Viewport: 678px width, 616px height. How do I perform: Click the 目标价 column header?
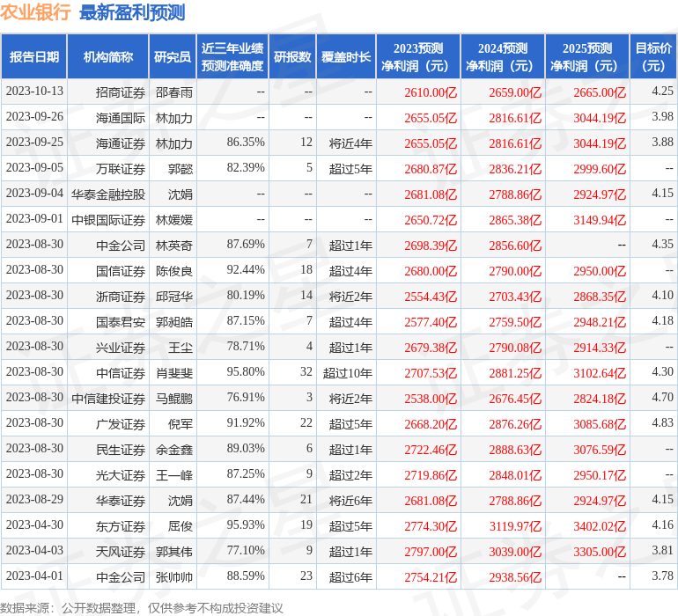coord(653,56)
